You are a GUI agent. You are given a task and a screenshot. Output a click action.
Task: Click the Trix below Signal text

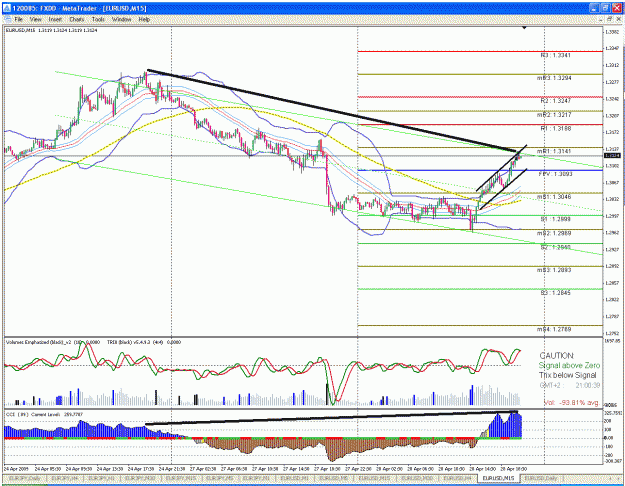(x=568, y=375)
